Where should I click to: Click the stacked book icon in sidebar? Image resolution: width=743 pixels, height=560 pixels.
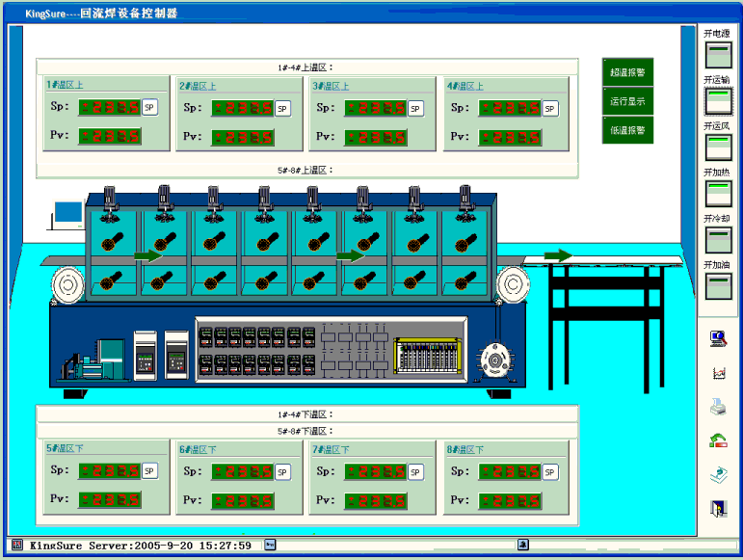(718, 474)
